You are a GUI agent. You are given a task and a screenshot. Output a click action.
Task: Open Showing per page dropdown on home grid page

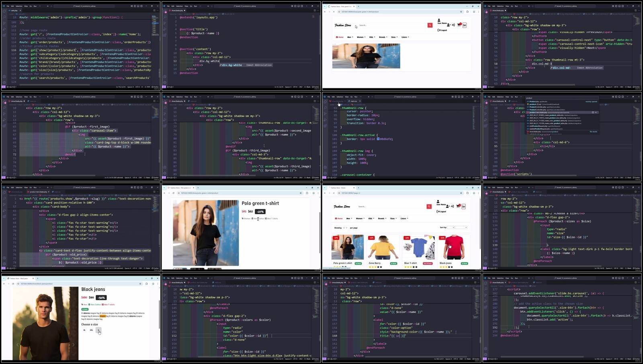(x=345, y=228)
